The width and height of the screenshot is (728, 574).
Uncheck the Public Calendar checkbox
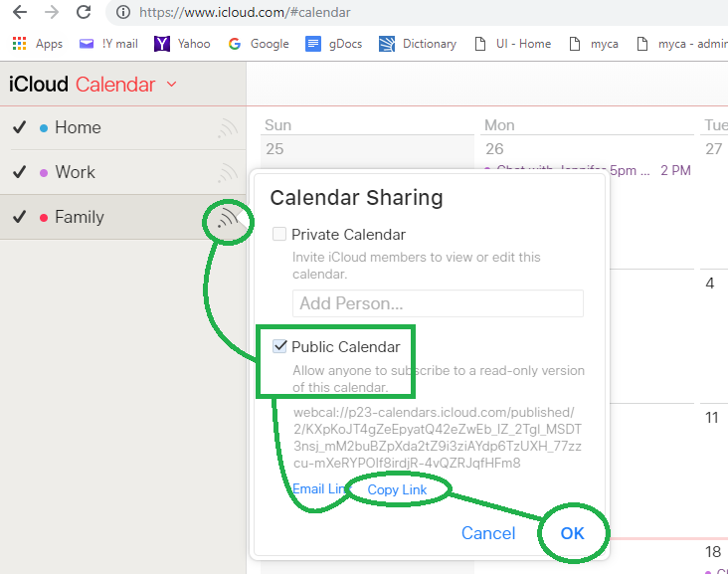click(279, 345)
